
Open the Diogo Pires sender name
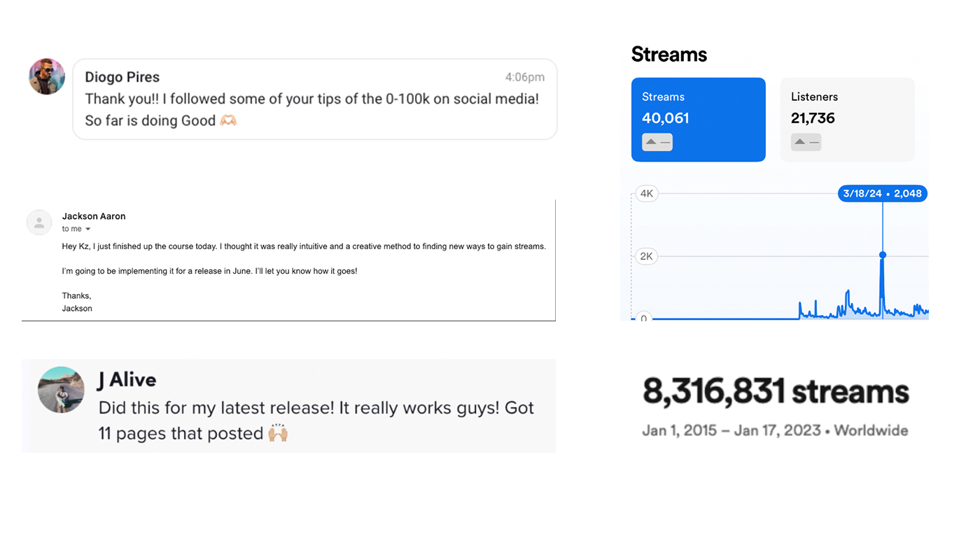pyautogui.click(x=122, y=77)
